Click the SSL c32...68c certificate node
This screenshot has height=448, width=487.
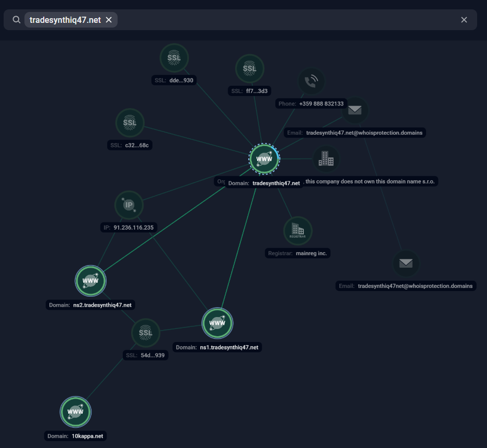[x=130, y=123]
